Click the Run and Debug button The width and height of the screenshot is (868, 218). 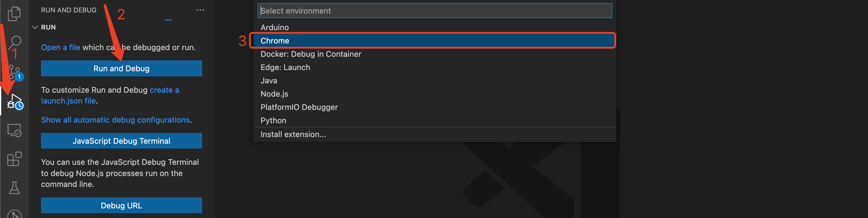[121, 69]
